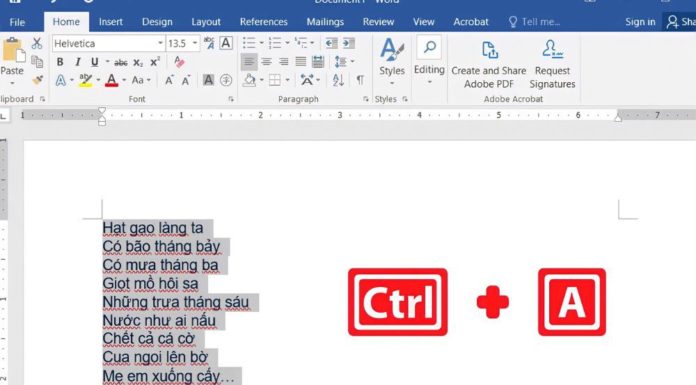Toggle Superscript formatting

[154, 62]
